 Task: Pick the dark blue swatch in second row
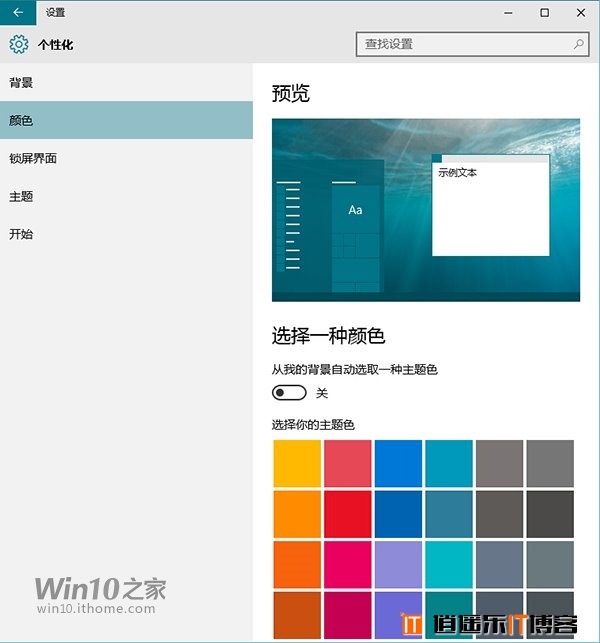(398, 514)
